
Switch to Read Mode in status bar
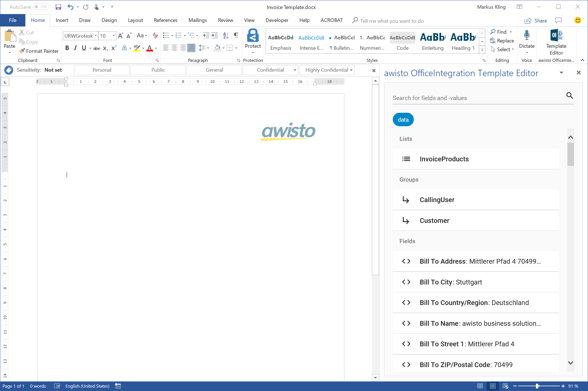[480, 386]
